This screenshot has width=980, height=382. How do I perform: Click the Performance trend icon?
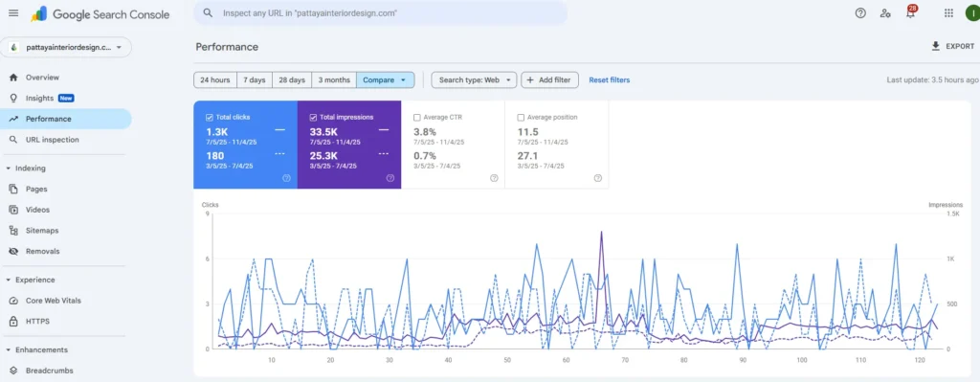[13, 119]
